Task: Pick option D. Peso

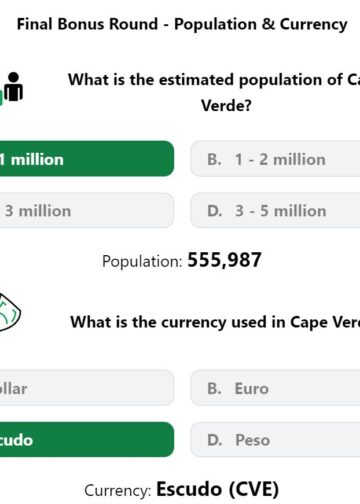Action: pos(275,440)
